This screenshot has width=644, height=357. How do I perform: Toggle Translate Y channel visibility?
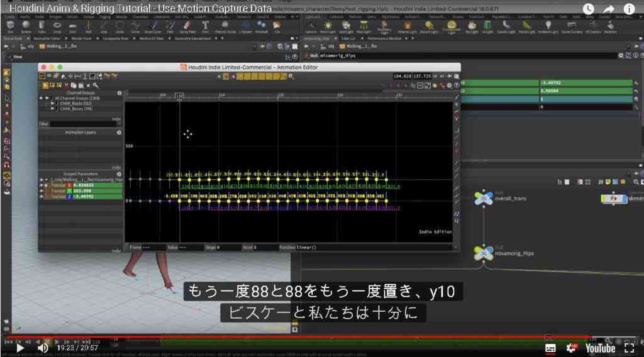coord(42,191)
